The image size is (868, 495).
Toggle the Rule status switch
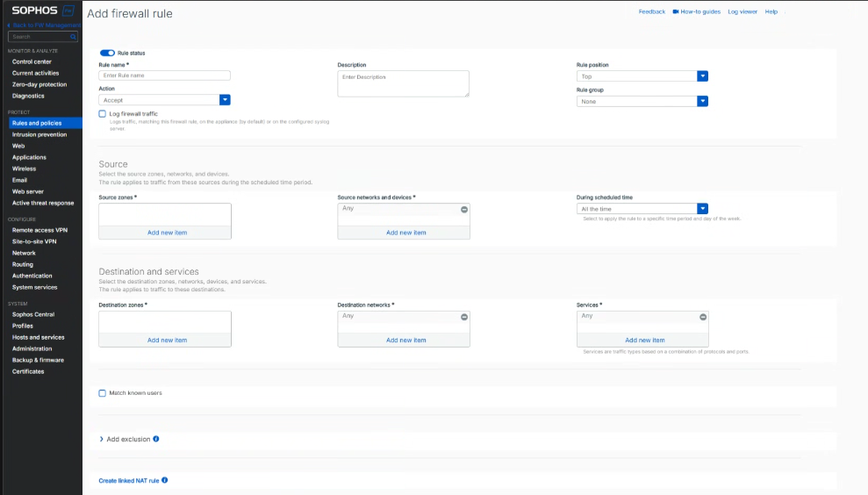107,54
